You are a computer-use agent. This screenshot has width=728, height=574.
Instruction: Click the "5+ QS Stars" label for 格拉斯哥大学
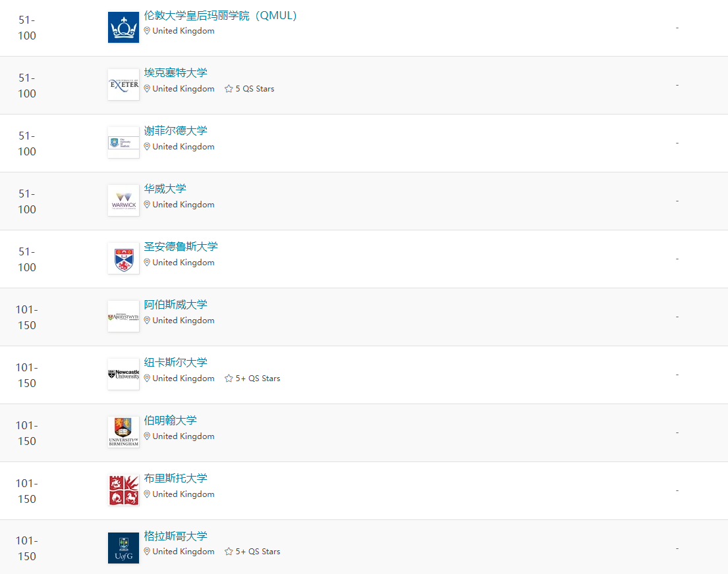point(258,551)
